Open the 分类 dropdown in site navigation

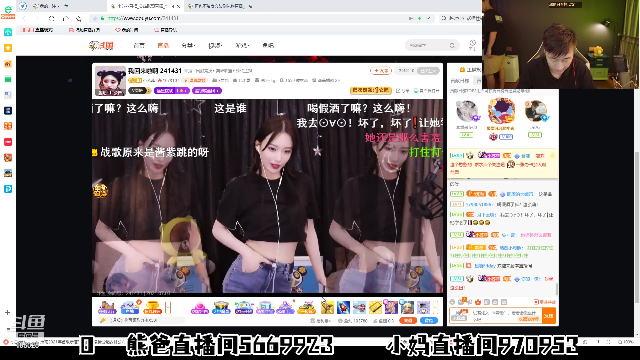(x=188, y=45)
